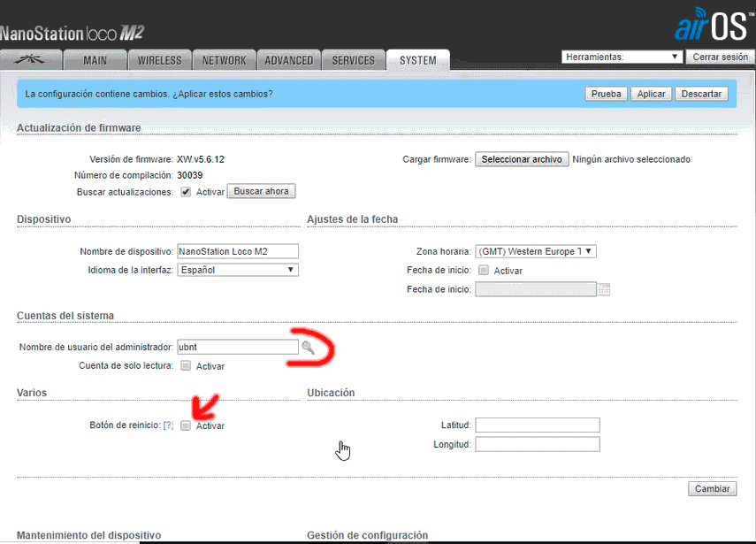Click the 'Cuentas del sistema' heading
Image resolution: width=756 pixels, height=544 pixels.
click(65, 316)
